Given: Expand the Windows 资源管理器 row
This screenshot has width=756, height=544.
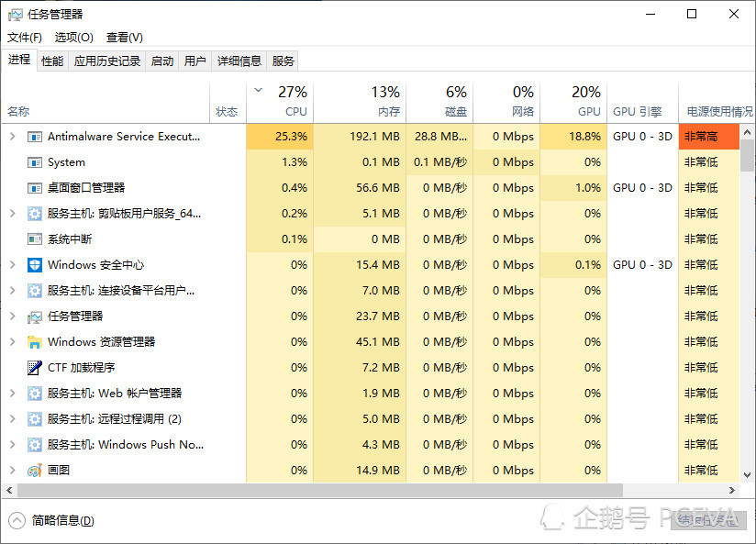Looking at the screenshot, I should (x=13, y=342).
